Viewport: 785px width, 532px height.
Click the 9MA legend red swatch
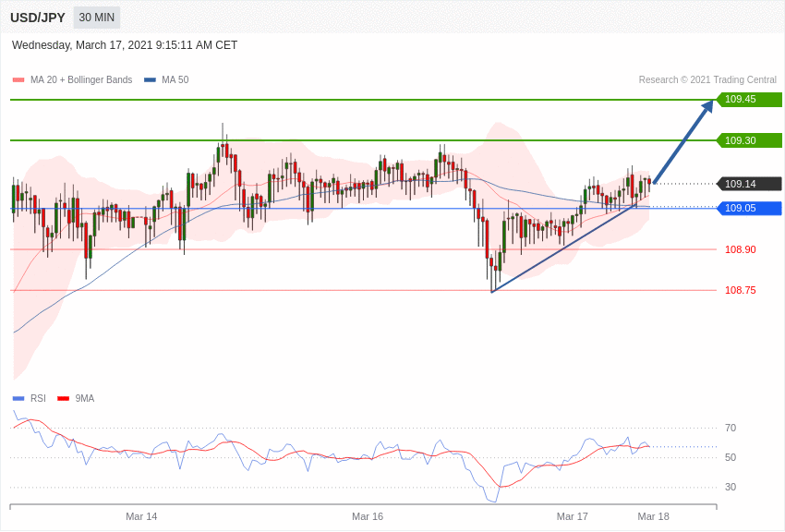tap(63, 398)
